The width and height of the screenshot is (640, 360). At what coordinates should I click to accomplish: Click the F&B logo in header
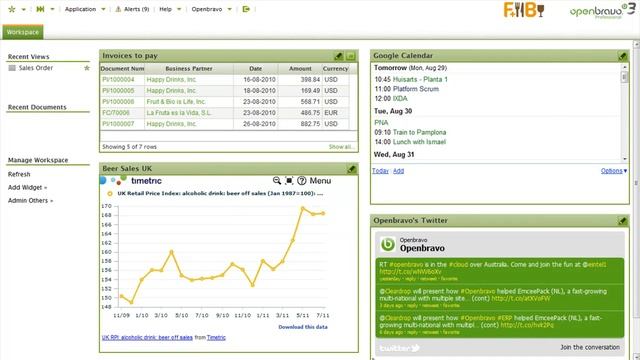[x=524, y=10]
